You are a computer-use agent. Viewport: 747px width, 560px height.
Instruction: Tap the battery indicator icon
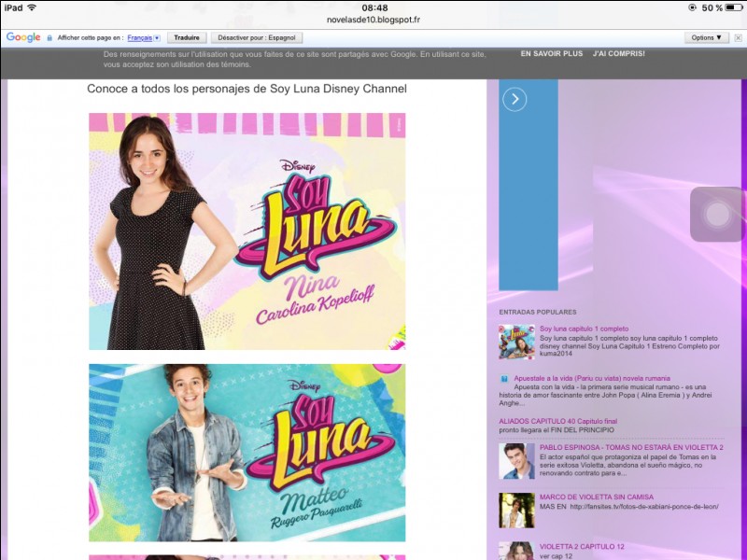tap(733, 7)
